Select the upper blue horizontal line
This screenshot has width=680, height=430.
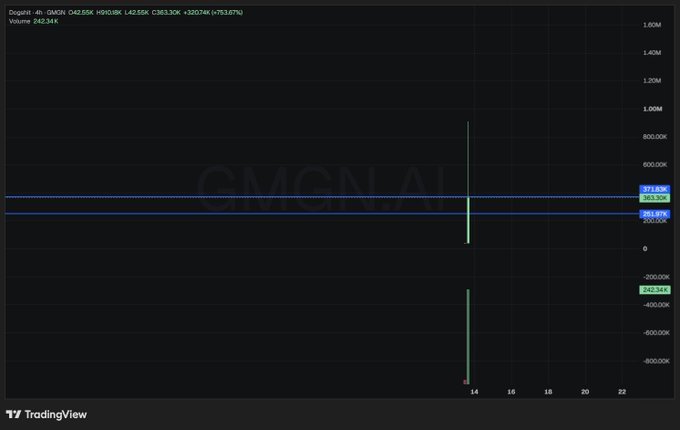tap(321, 197)
